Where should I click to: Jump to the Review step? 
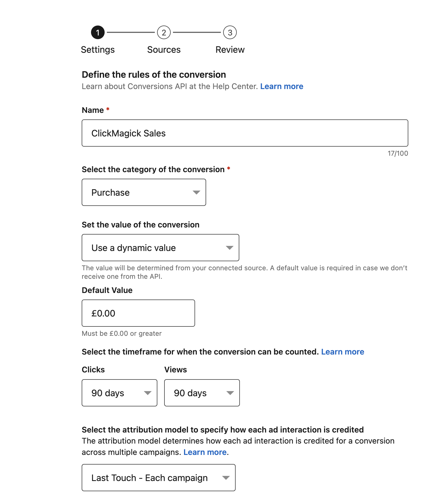point(230,50)
